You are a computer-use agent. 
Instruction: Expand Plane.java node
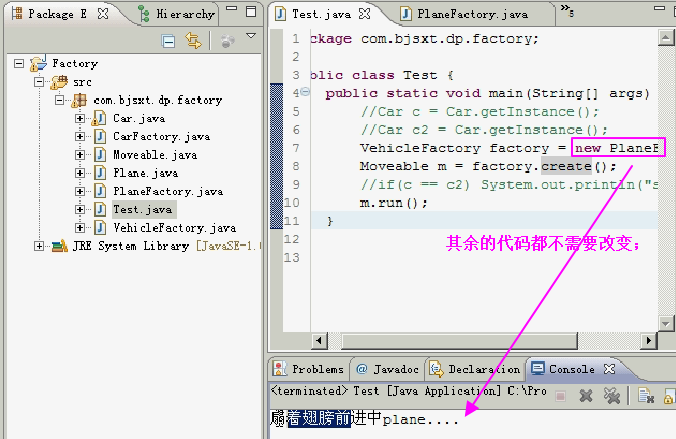(x=80, y=173)
